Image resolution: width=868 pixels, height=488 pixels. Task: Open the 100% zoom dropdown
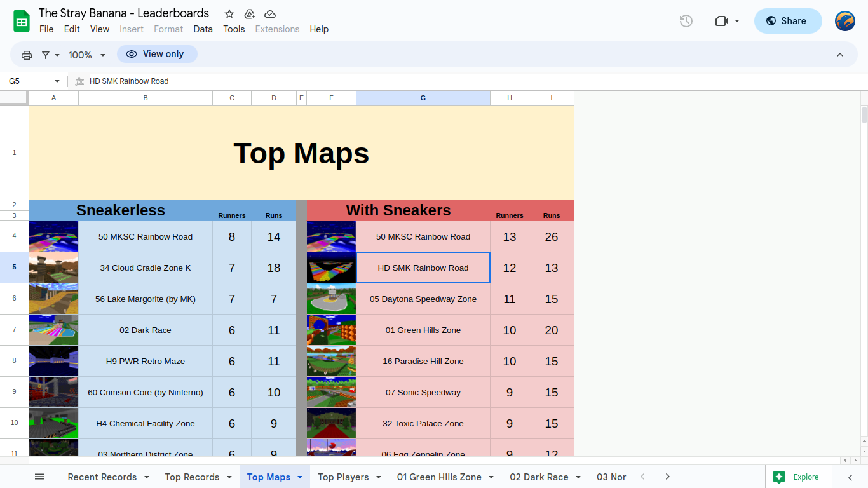pos(87,55)
